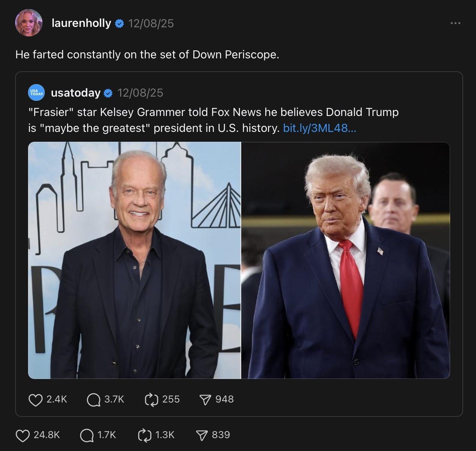476x451 pixels.
Task: Open the laurenholly post timestamp 12/08/25
Action: pos(151,23)
